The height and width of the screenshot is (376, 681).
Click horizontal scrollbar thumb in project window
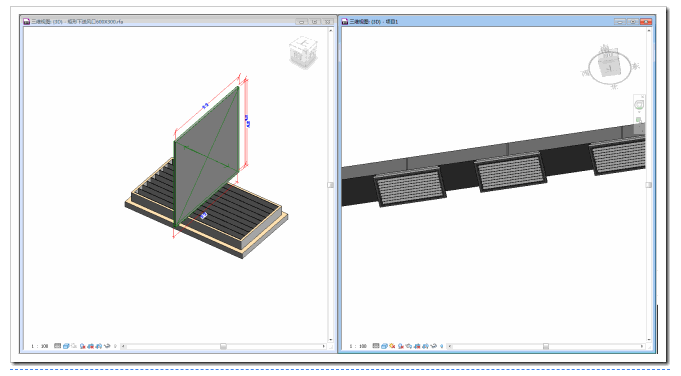coord(546,346)
